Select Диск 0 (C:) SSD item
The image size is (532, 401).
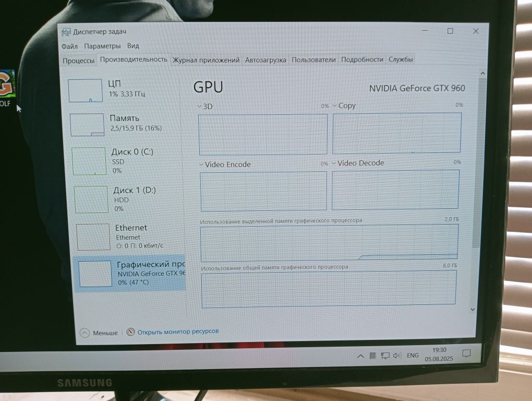coord(126,161)
